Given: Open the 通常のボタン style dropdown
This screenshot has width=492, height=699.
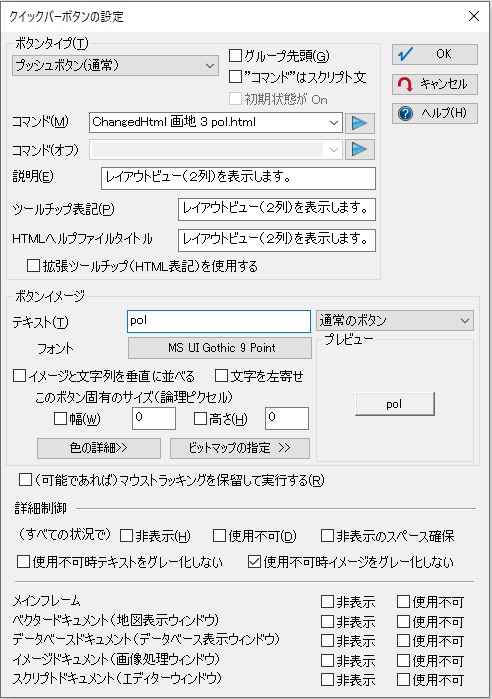Looking at the screenshot, I should [x=395, y=321].
